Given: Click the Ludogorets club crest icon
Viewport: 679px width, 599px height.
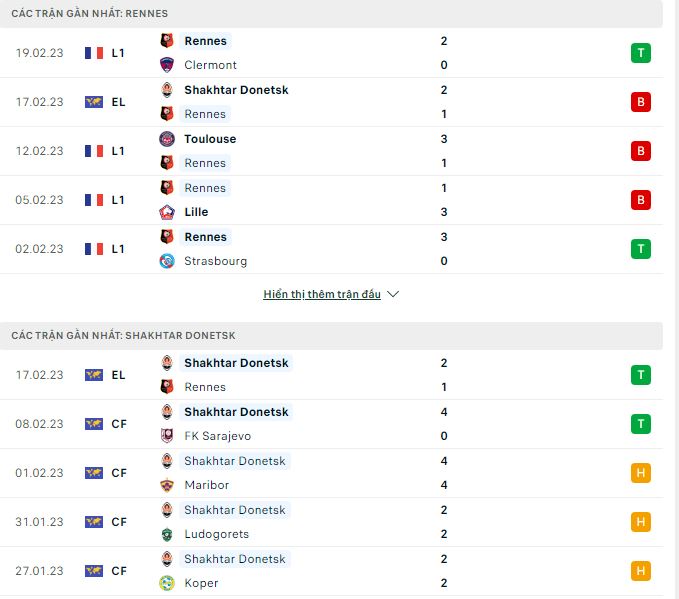Looking at the screenshot, I should [167, 534].
